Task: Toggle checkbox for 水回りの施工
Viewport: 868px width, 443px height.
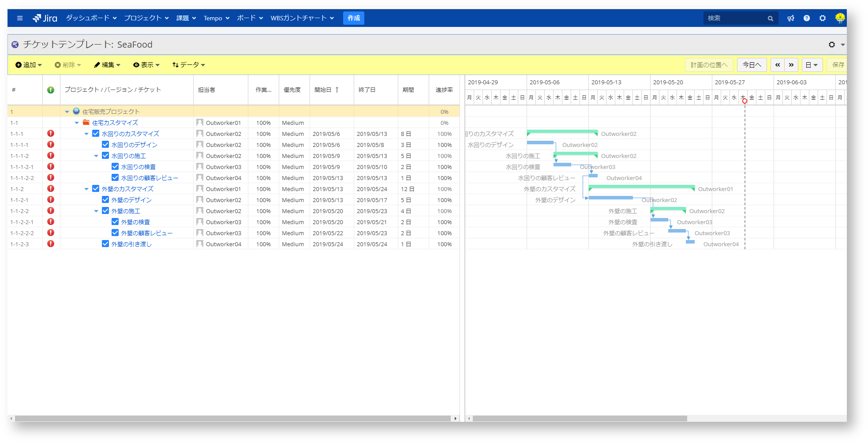Action: [105, 155]
